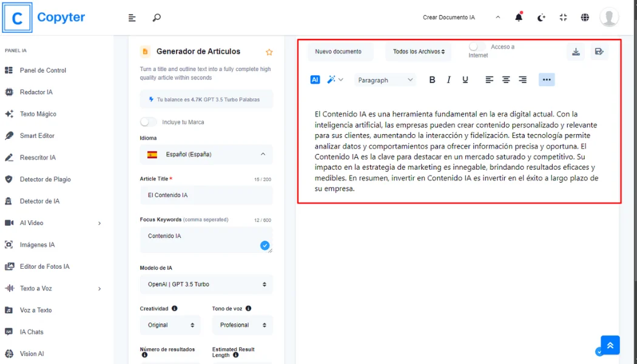Switch to Detector de Plagio section
Viewport: 637px width, 364px height.
(x=45, y=179)
